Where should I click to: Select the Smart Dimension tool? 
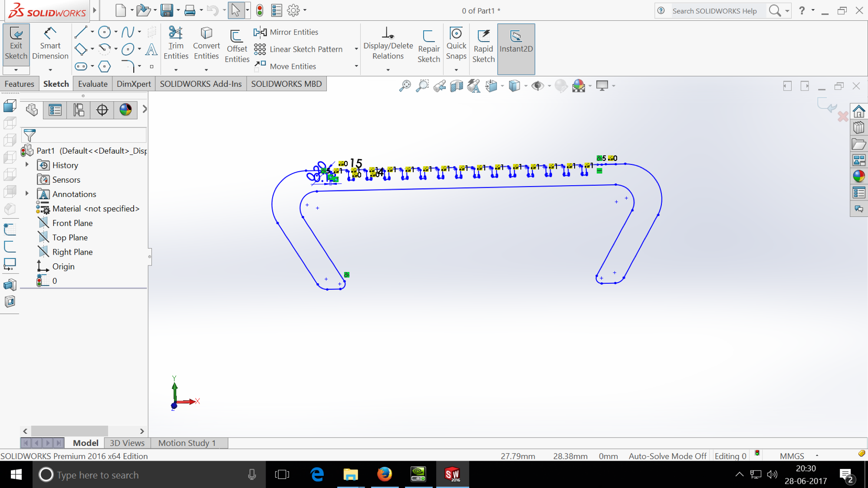50,44
